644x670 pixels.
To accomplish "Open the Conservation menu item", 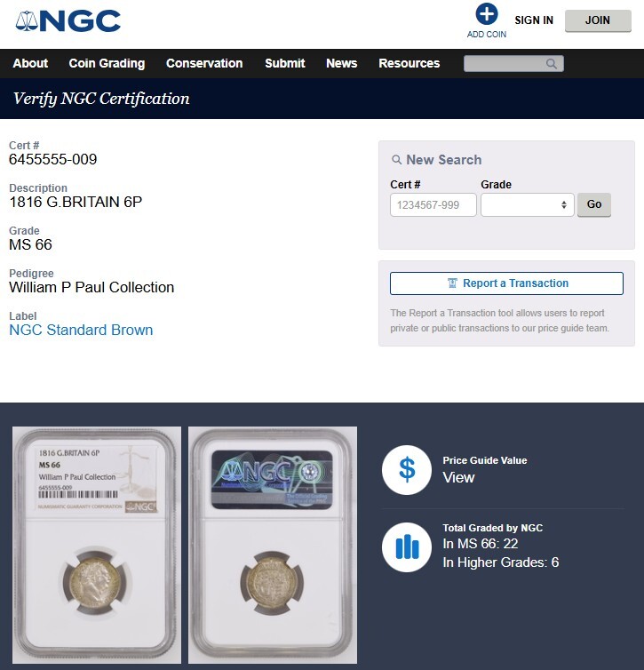I will [204, 63].
